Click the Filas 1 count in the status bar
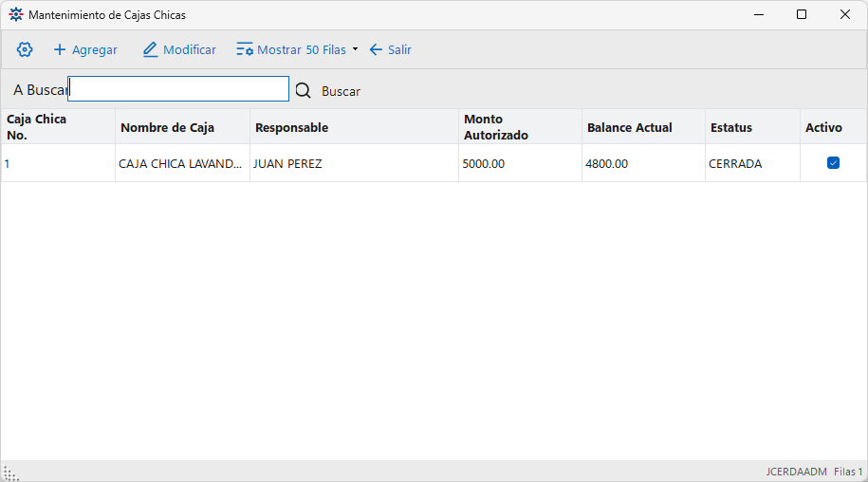Screen dimensions: 868x482 [x=848, y=472]
